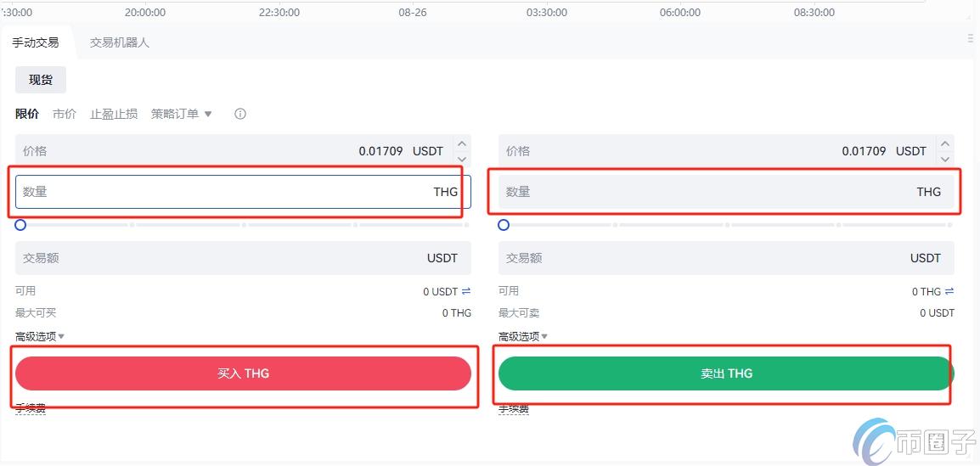Viewport: 980px width, 466px height.
Task: Open the 策略订单 dropdown
Action: coord(182,114)
